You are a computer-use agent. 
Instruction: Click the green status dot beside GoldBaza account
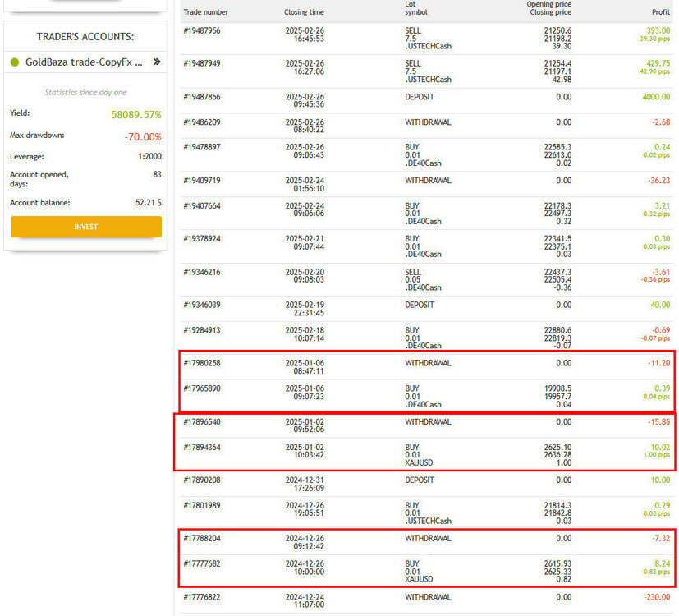click(15, 62)
